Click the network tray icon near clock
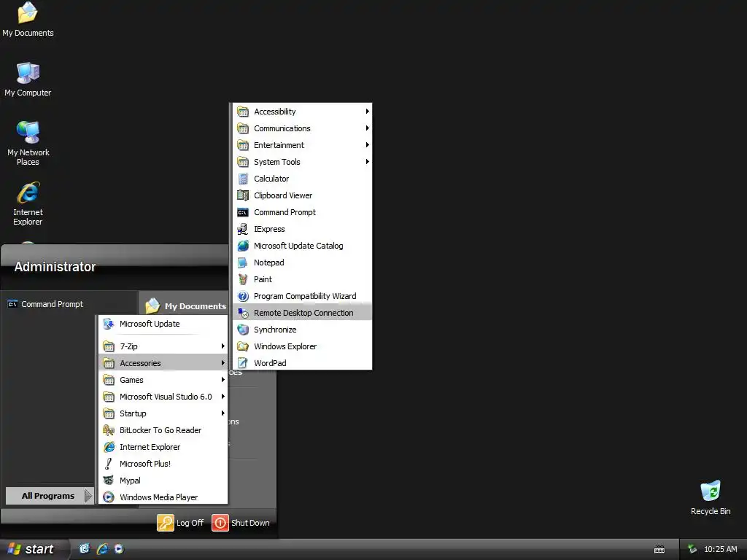 pos(692,549)
